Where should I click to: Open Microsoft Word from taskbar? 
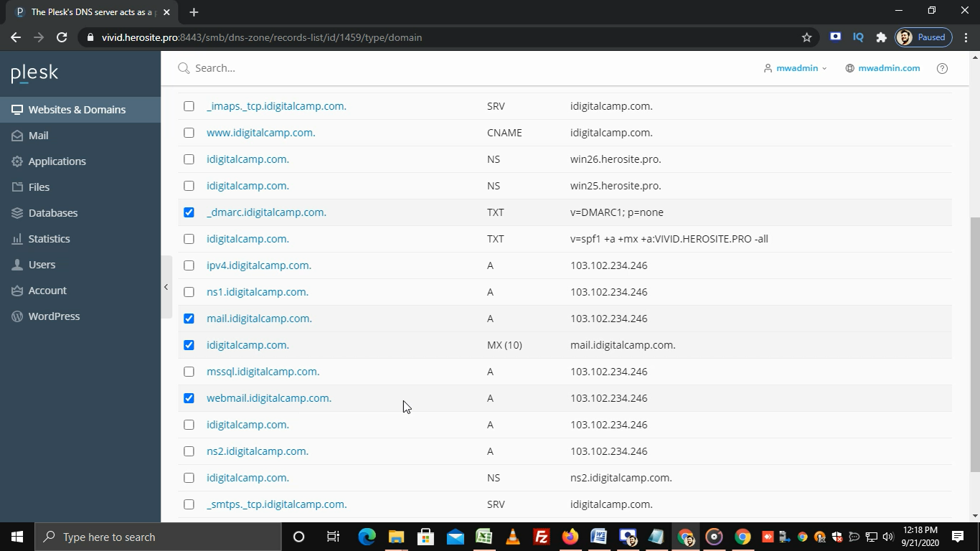click(599, 537)
